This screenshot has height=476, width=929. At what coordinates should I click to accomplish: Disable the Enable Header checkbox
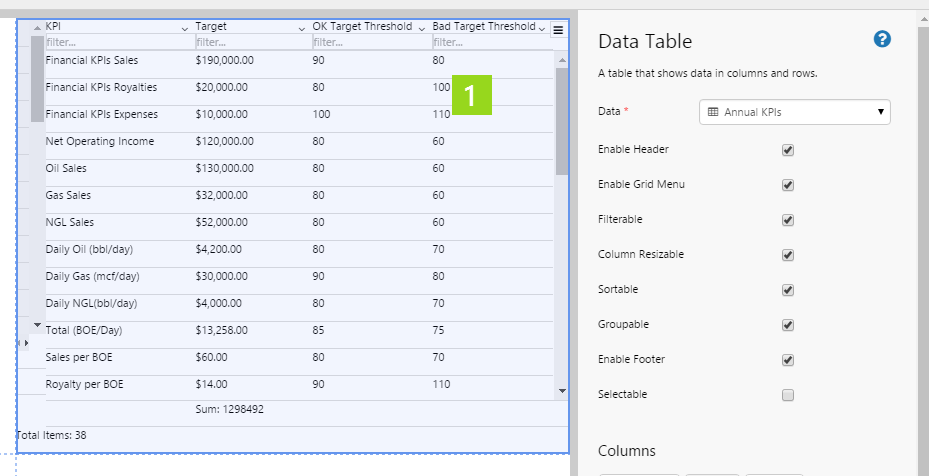pos(787,150)
